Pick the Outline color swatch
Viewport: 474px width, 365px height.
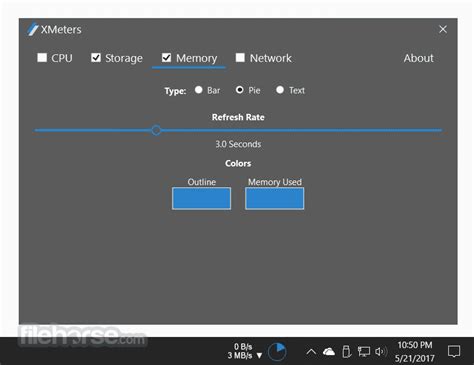pos(201,198)
